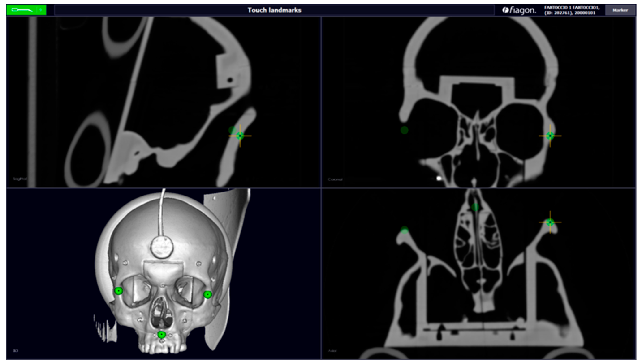Touch the right orbital green landmark on 3D skull
The image size is (642, 364).
207,295
